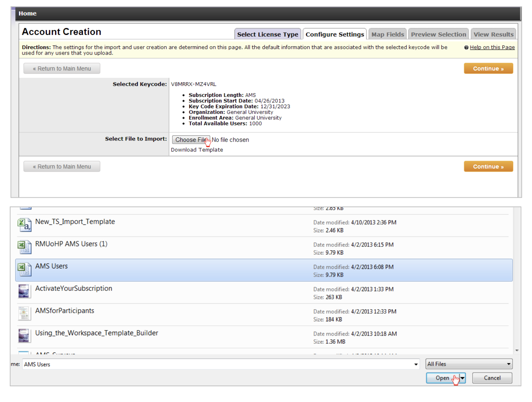The image size is (532, 402).
Task: Click the Total Available Users: 1000 line
Action: click(225, 124)
